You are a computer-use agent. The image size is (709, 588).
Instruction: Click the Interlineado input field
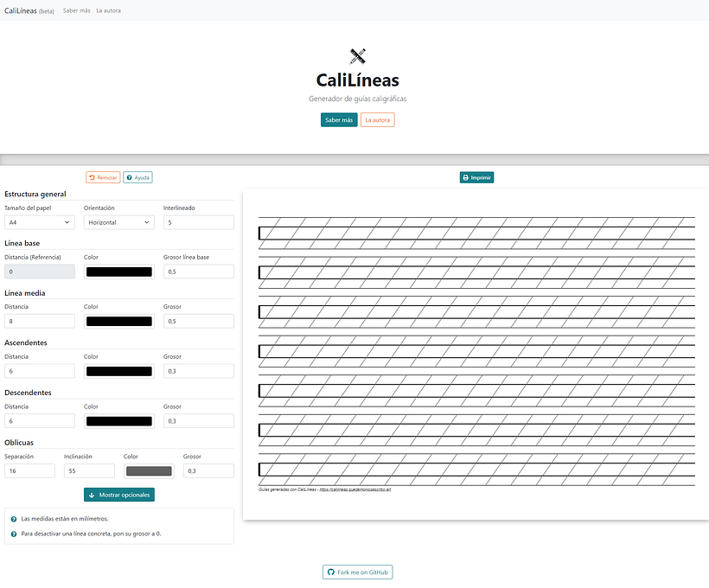coord(198,222)
